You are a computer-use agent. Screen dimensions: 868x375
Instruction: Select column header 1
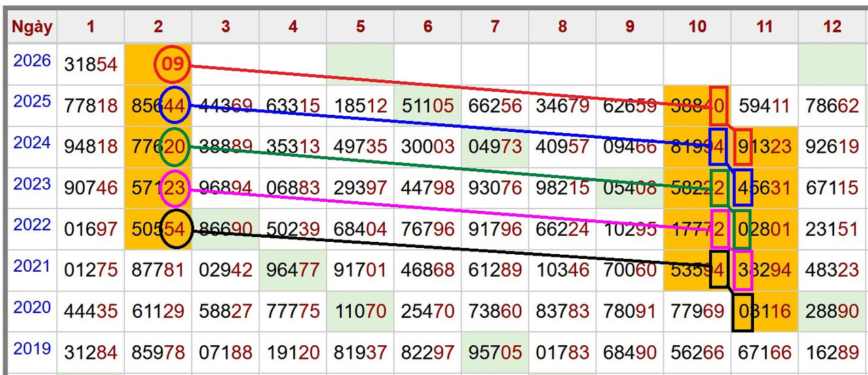point(90,26)
